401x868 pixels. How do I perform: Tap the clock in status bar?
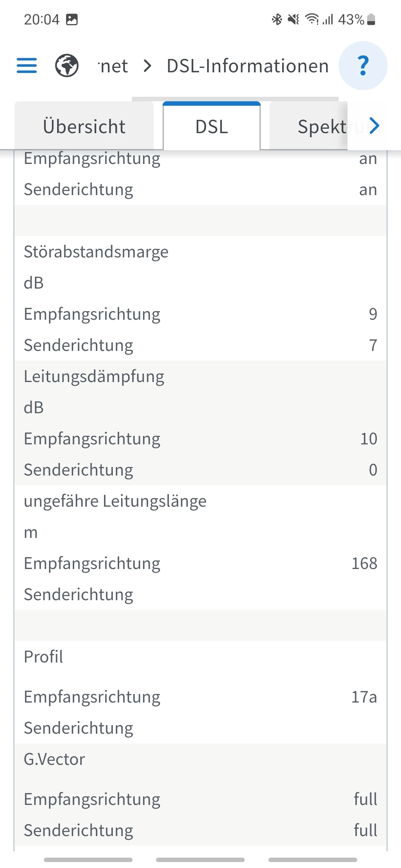(42, 19)
